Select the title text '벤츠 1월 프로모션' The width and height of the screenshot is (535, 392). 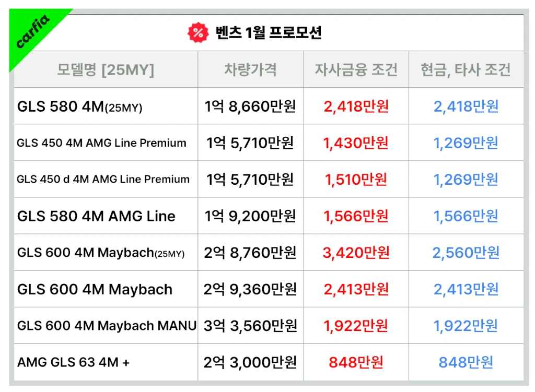[x=268, y=33]
